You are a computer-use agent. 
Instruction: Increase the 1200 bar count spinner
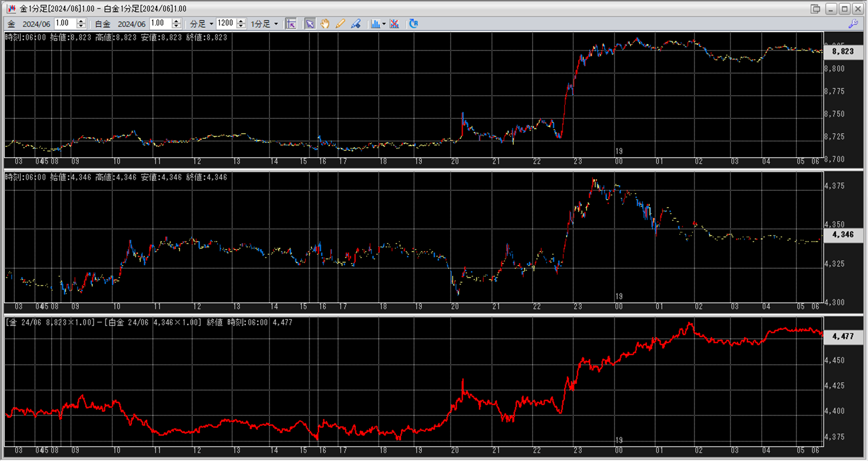pos(241,21)
